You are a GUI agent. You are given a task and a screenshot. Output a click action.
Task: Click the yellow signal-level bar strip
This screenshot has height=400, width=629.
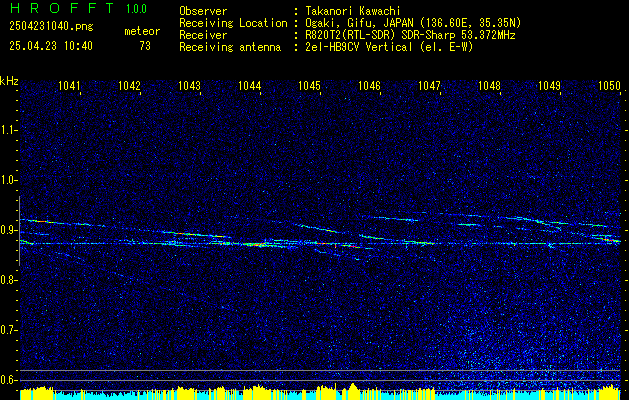pos(320,392)
